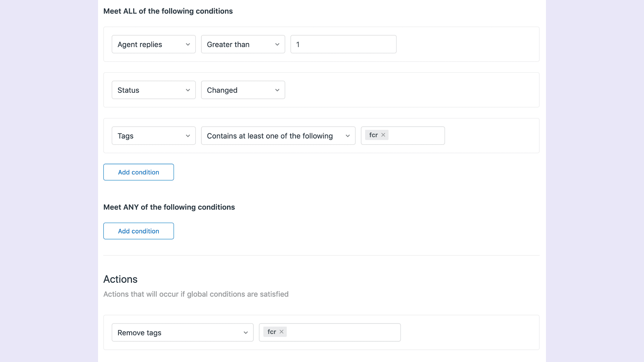Click the agent replies value field containing 1
The image size is (644, 362).
coord(343,44)
